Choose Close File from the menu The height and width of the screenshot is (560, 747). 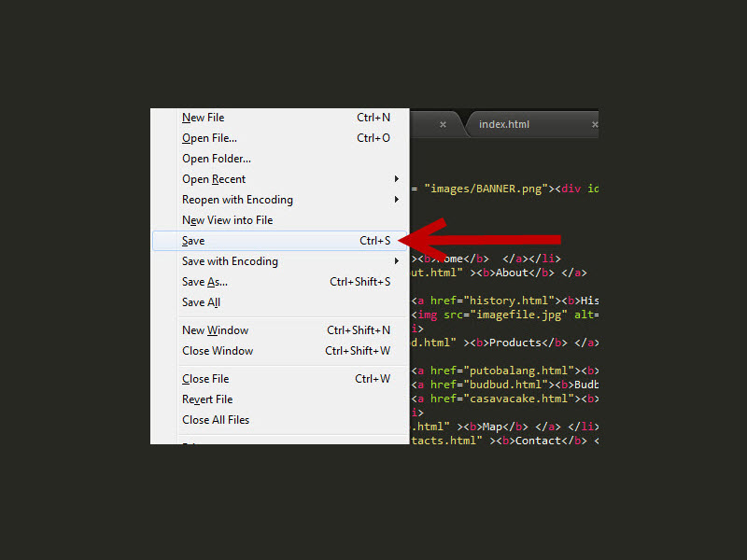(205, 379)
